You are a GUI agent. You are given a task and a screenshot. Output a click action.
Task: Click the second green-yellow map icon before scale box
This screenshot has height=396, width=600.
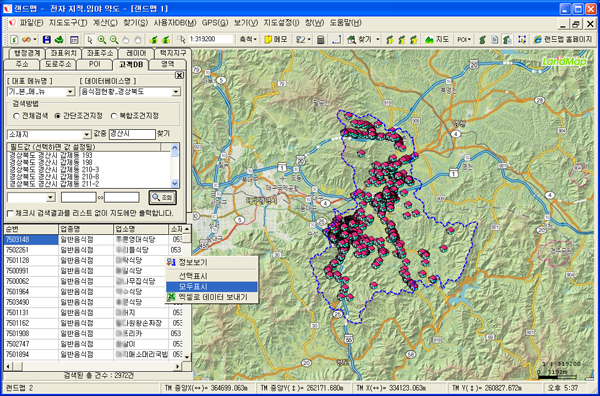[x=166, y=39]
